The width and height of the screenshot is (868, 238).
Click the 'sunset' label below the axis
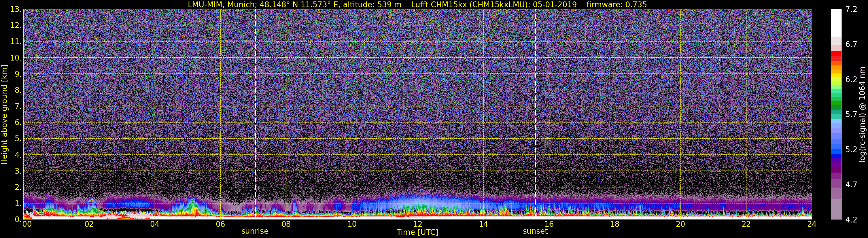[x=535, y=231]
